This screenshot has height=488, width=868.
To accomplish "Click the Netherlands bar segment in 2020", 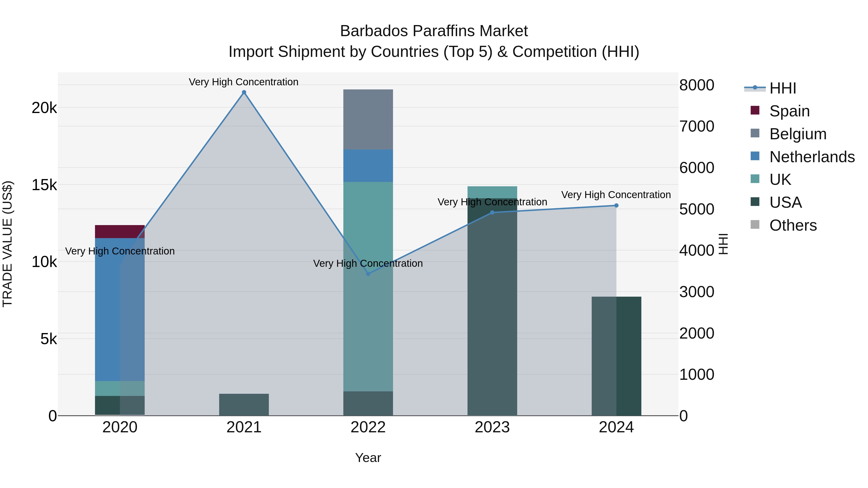I will tap(120, 309).
